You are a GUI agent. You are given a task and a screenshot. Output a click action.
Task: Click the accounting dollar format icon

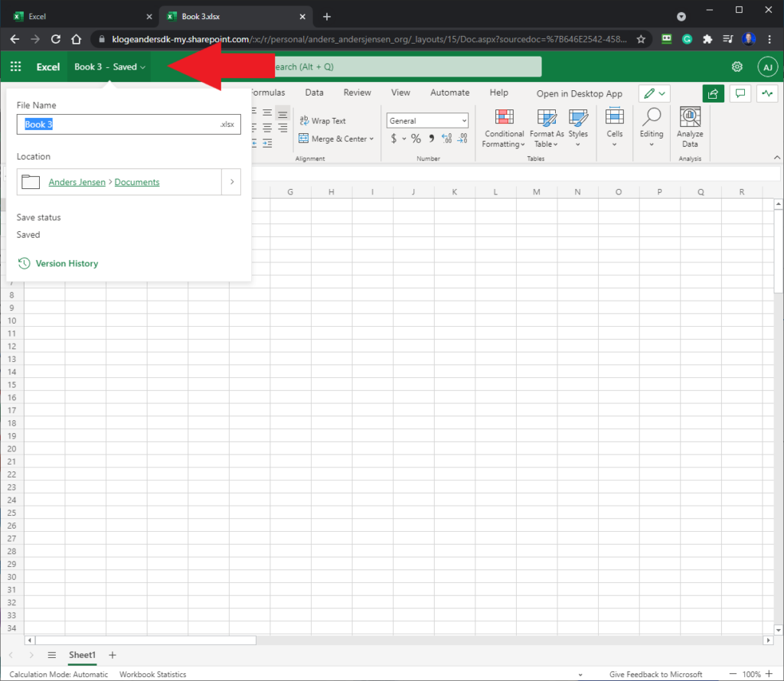[x=394, y=138]
